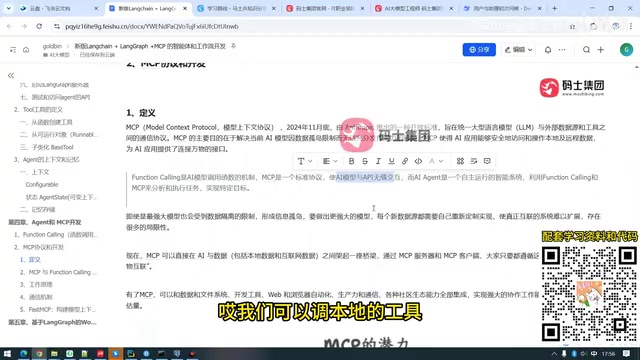Click the blue Share button
Viewport: 640px width, 360px height.
(479, 49)
